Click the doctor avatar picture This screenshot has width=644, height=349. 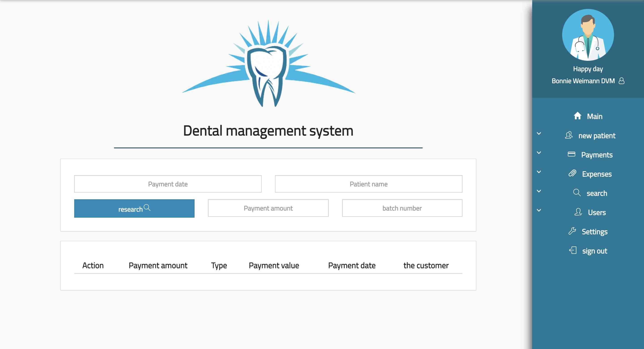[x=588, y=35]
